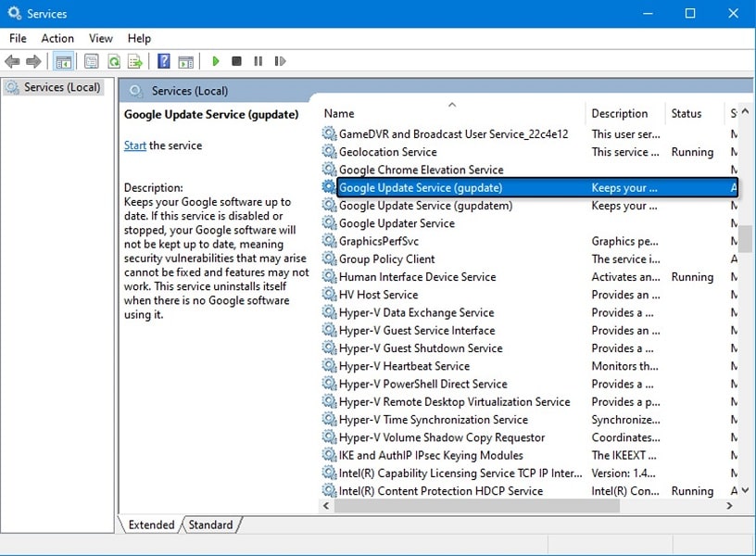Open the Action menu

pyautogui.click(x=57, y=38)
